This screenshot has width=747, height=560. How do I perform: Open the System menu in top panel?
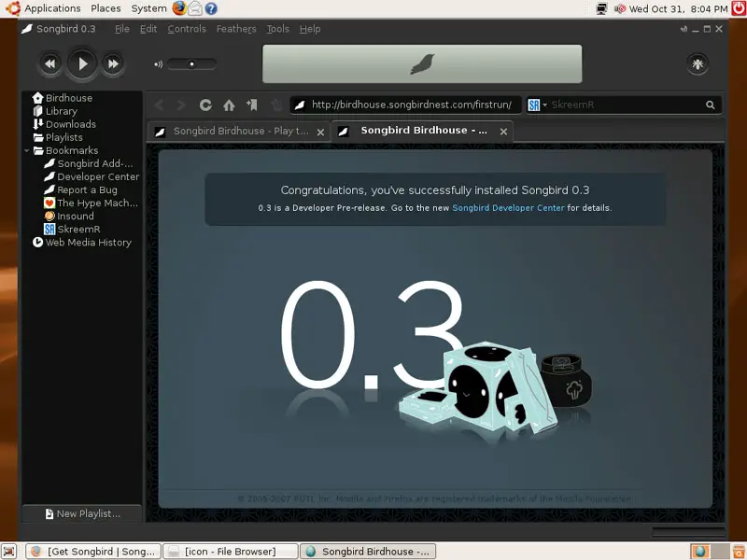pos(148,8)
